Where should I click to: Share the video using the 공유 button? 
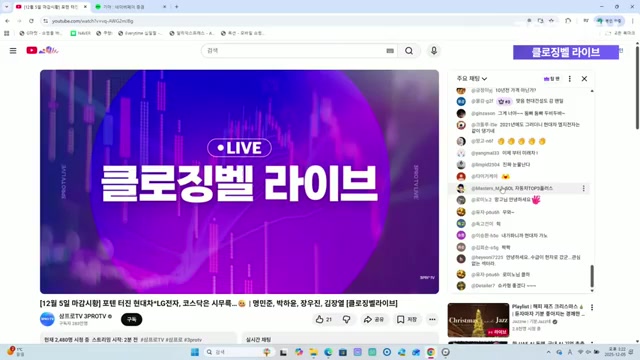[x=373, y=319]
